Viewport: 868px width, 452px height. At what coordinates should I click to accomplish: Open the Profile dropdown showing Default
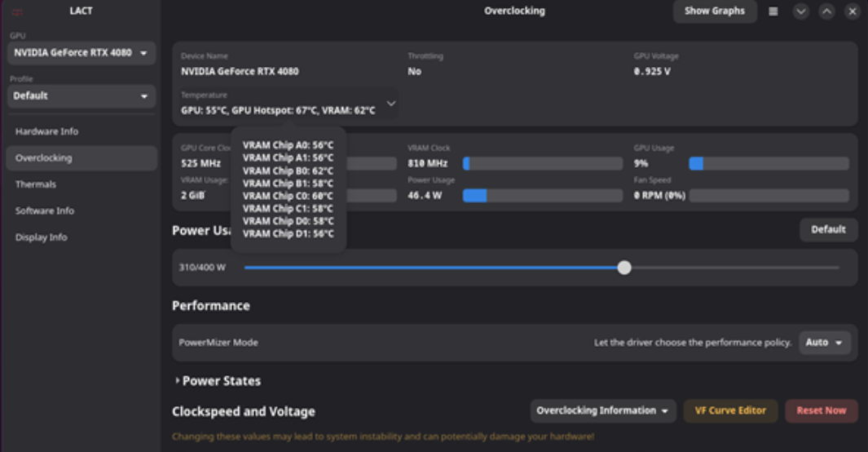[x=82, y=96]
